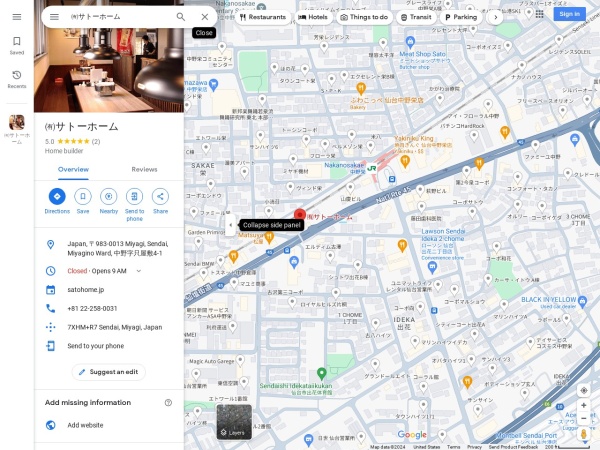Image resolution: width=600 pixels, height=450 pixels.
Task: Click Meat Shop Sato map marker
Action: 410,41
